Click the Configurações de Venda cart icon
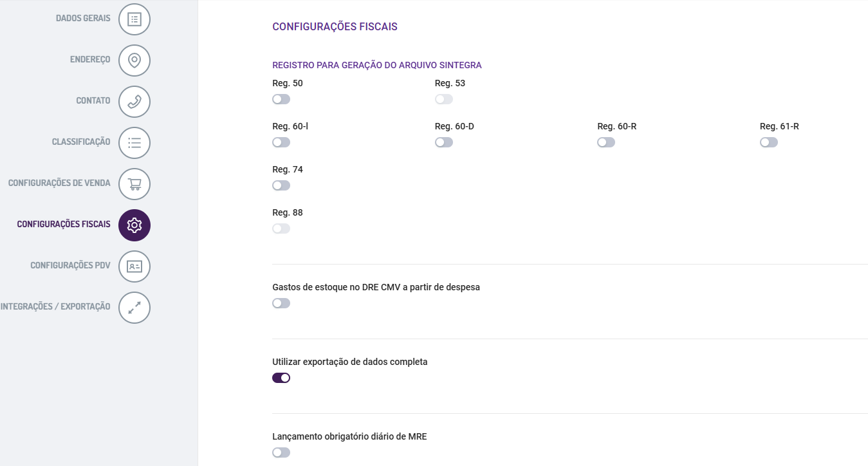The image size is (868, 466). coord(134,184)
